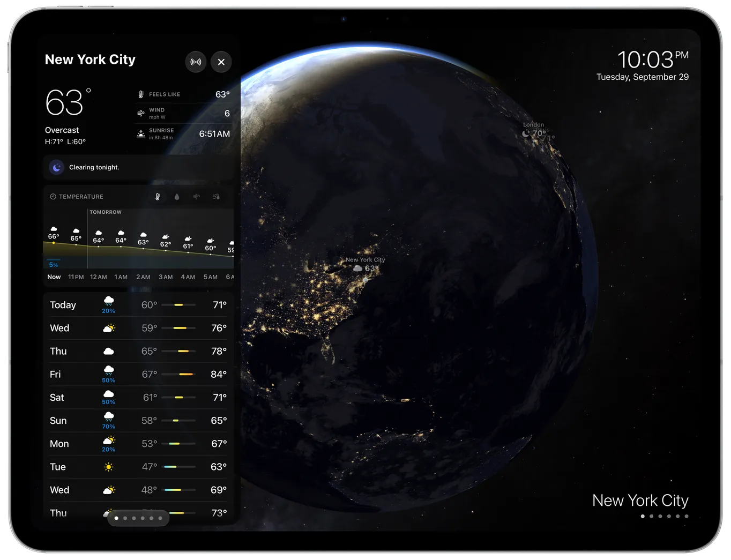Tap the moon icon beside 'Clearing tonight.'
This screenshot has height=560, width=731.
(x=57, y=168)
